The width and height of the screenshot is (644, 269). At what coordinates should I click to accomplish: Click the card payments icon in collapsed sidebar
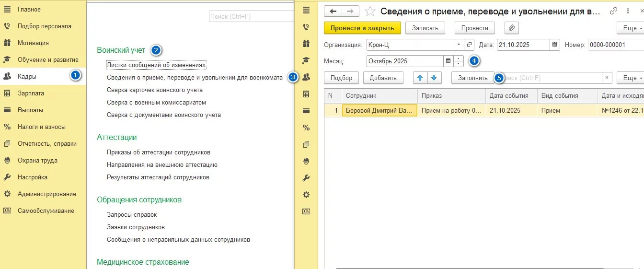click(306, 111)
